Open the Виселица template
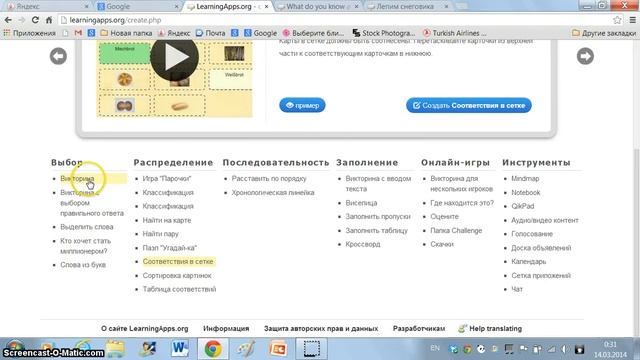The width and height of the screenshot is (640, 360). (x=361, y=203)
